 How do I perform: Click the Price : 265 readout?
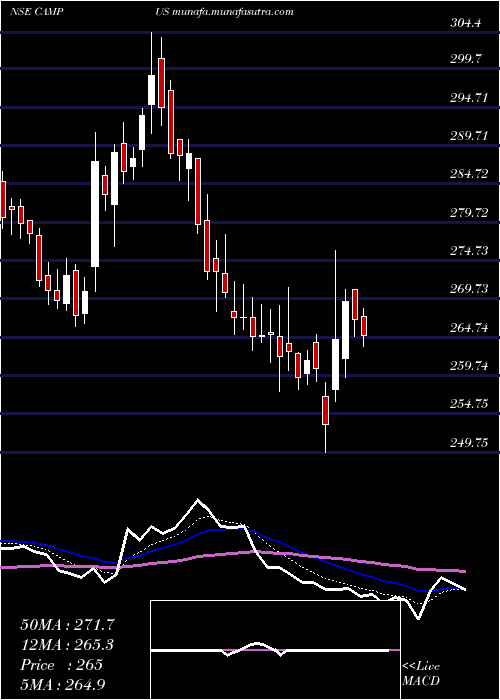pyautogui.click(x=62, y=665)
